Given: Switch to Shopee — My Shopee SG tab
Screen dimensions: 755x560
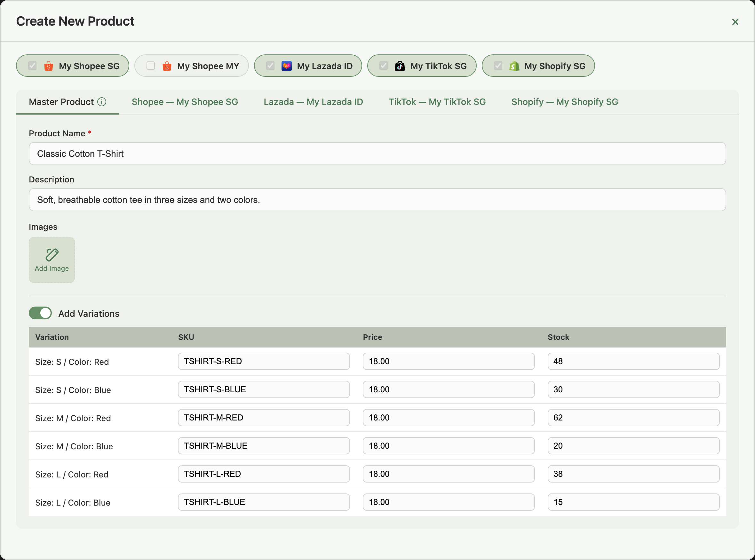Looking at the screenshot, I should pyautogui.click(x=185, y=102).
